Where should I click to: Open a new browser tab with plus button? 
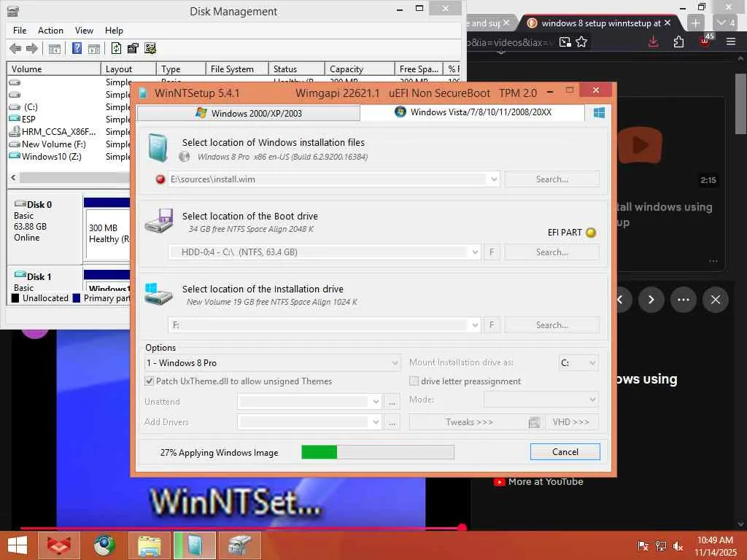(695, 23)
